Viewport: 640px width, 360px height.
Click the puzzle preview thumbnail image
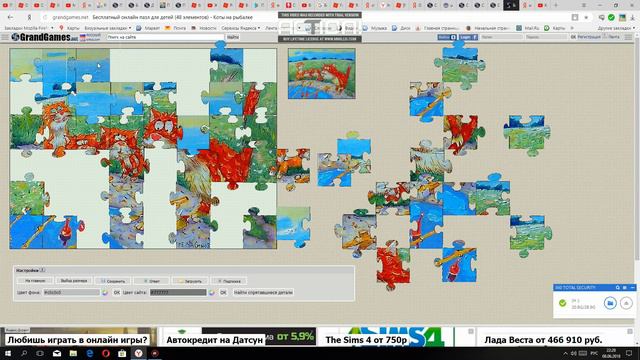(322, 73)
